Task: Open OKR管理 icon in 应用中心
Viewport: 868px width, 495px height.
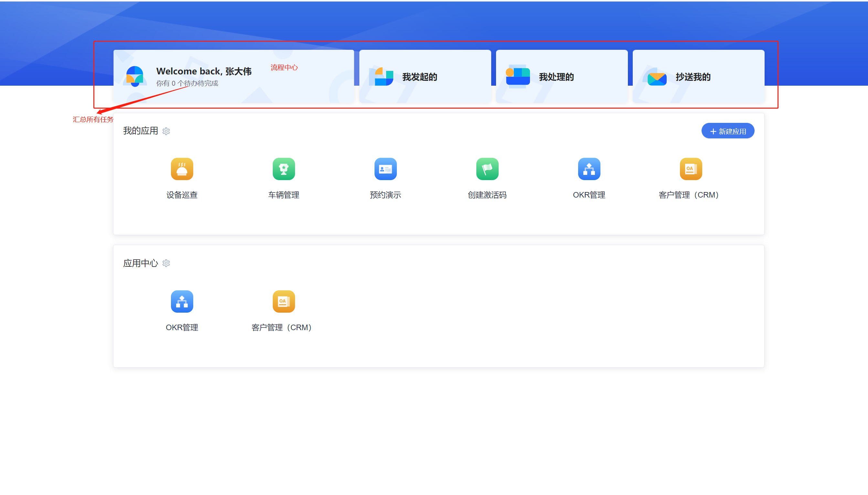Action: [x=182, y=301]
